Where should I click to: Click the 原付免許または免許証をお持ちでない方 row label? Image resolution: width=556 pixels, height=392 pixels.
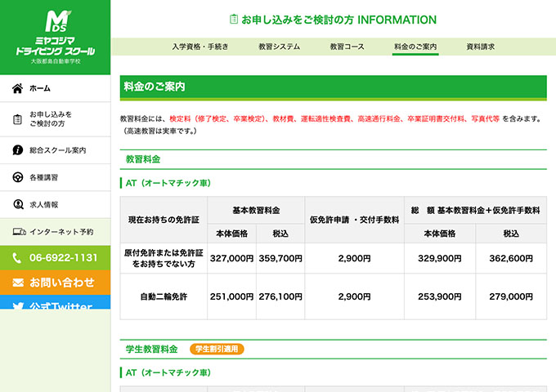(x=164, y=258)
